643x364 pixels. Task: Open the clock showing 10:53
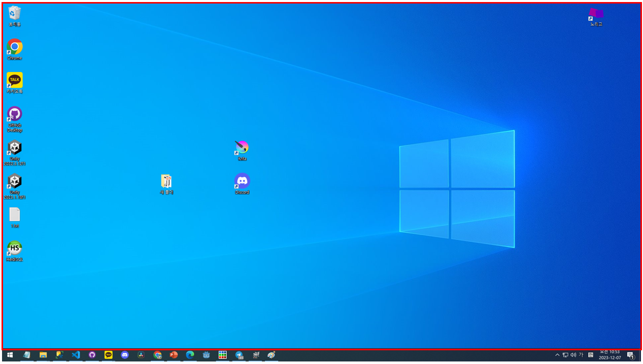pyautogui.click(x=610, y=355)
